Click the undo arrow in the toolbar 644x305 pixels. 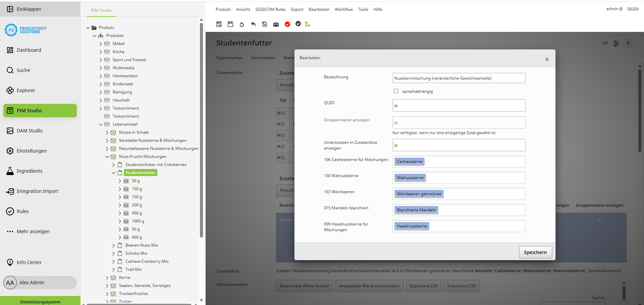coord(253,24)
